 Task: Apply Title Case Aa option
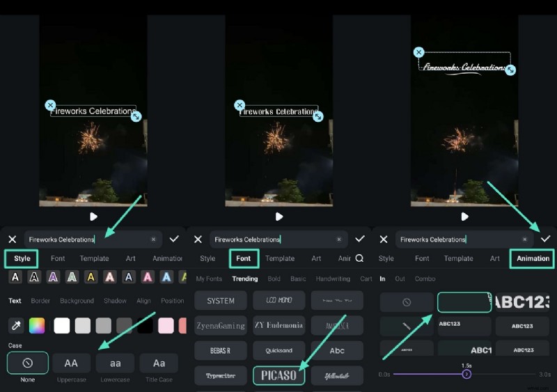pos(159,363)
